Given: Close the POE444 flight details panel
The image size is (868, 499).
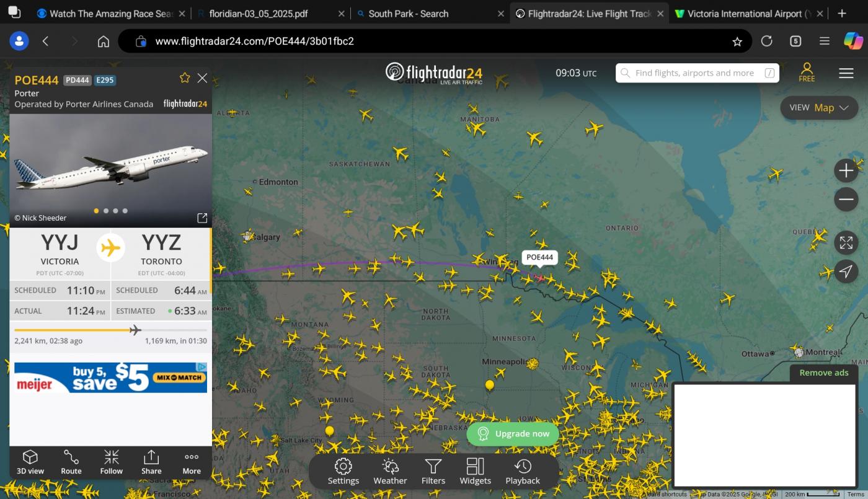Looking at the screenshot, I should pyautogui.click(x=202, y=78).
